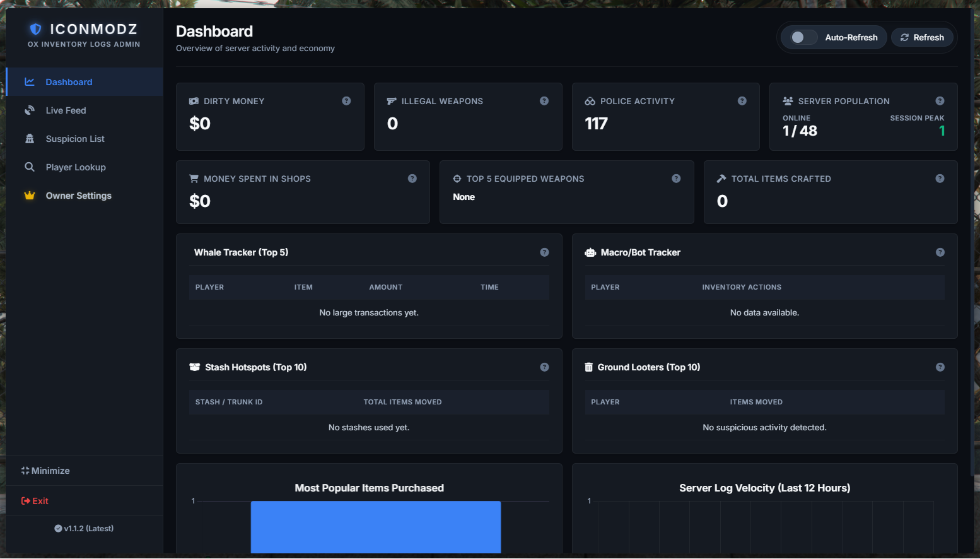The image size is (980, 559).
Task: Show help for Dirty Money card
Action: pyautogui.click(x=346, y=101)
